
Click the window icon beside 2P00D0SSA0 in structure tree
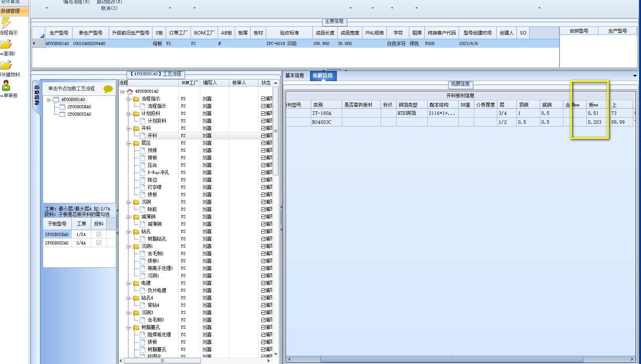[x=62, y=114]
